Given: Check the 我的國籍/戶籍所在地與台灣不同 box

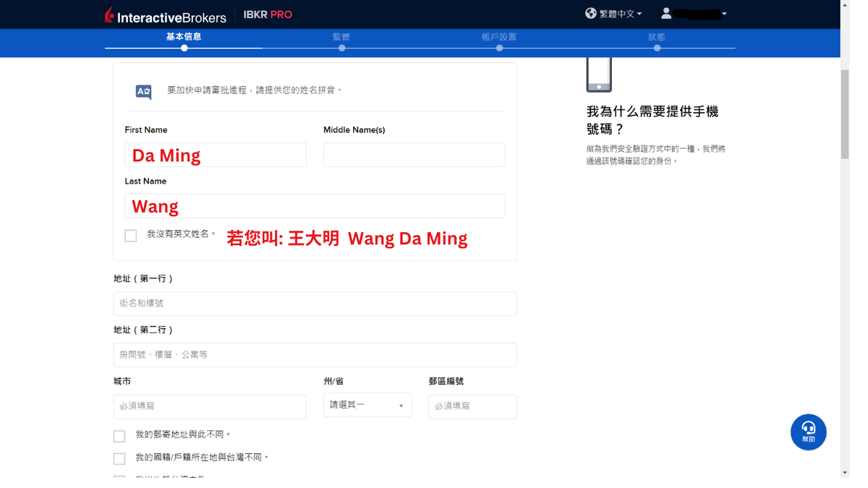Looking at the screenshot, I should [x=119, y=458].
